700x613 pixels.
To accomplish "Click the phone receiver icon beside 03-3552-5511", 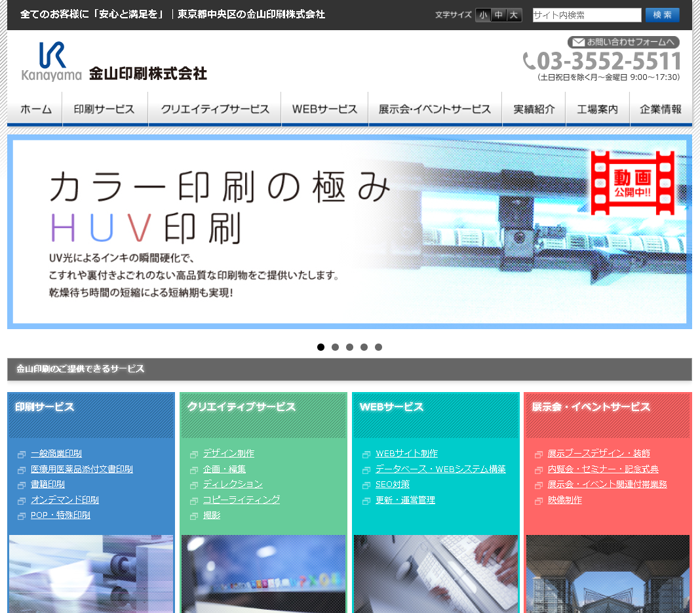I will pyautogui.click(x=529, y=60).
